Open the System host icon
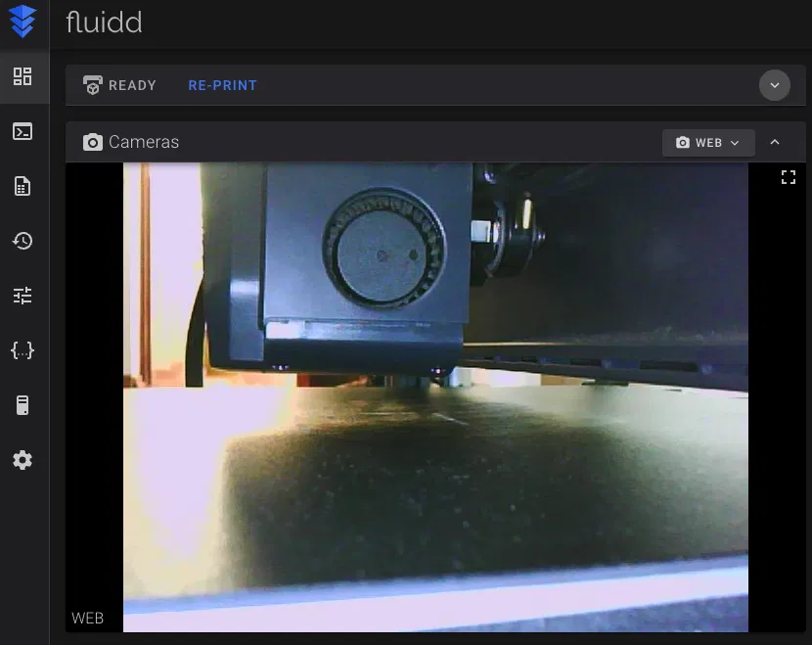The height and width of the screenshot is (645, 812). (x=23, y=405)
